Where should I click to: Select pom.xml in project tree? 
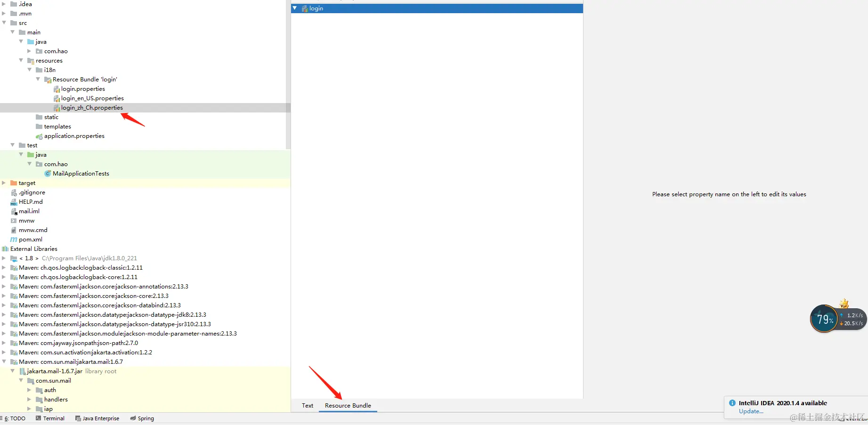click(x=31, y=240)
